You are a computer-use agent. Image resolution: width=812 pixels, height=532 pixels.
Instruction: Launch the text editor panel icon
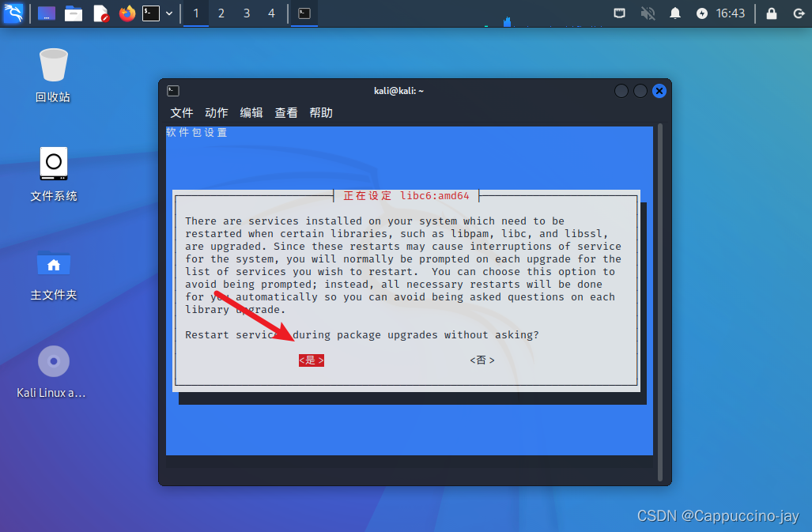tap(100, 13)
